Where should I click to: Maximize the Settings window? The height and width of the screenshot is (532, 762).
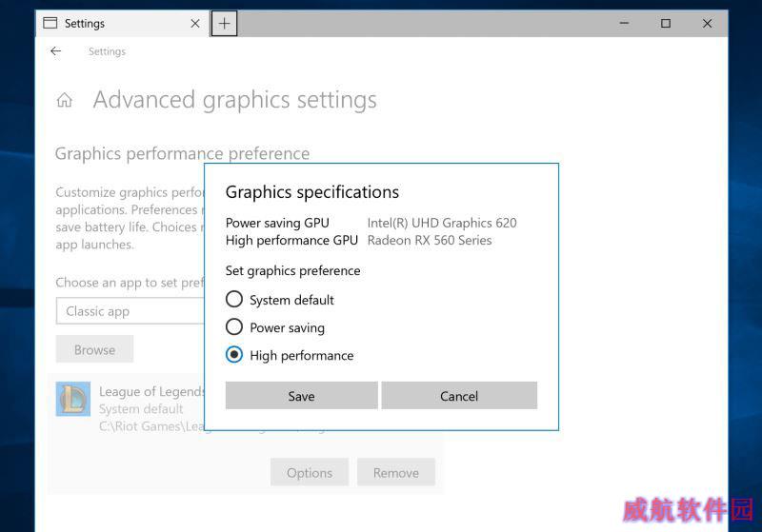pyautogui.click(x=666, y=23)
